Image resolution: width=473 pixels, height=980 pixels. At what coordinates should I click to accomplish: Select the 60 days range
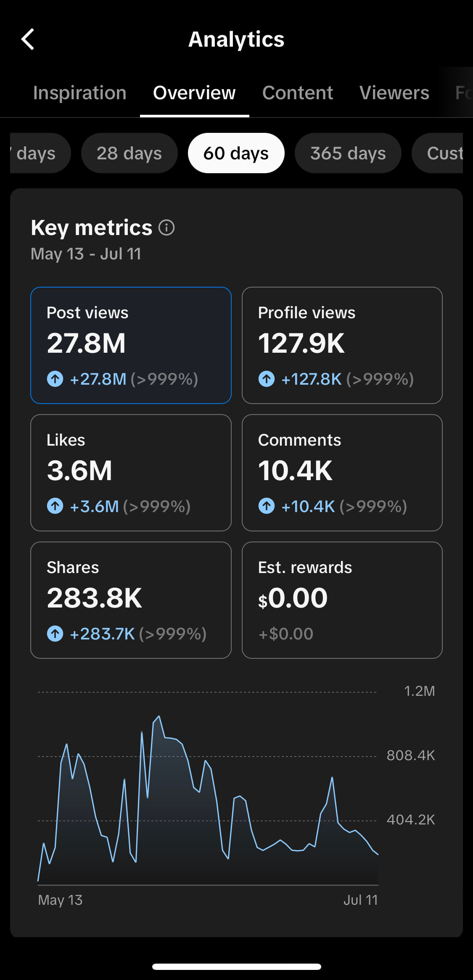[236, 153]
